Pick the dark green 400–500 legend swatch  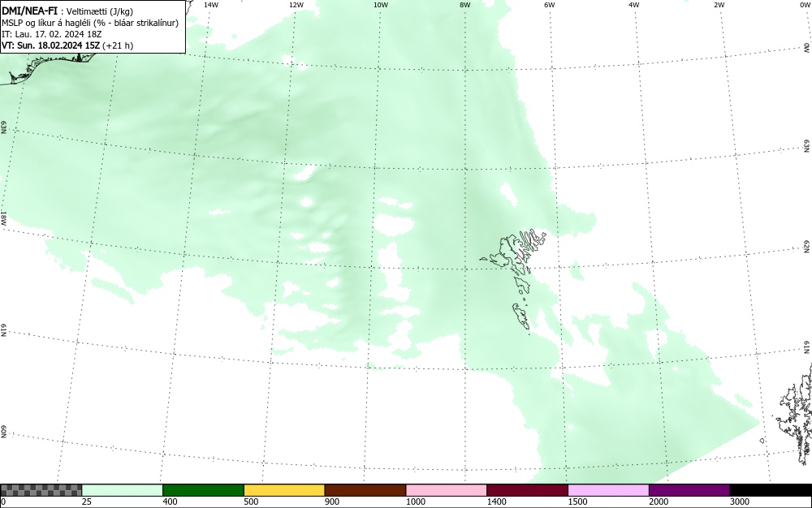coord(203,490)
